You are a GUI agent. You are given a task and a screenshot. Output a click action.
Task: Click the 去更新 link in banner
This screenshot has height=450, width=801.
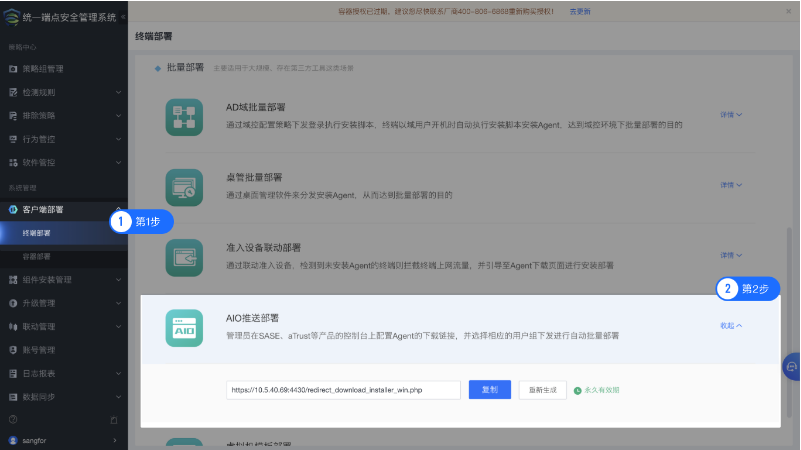pos(580,11)
